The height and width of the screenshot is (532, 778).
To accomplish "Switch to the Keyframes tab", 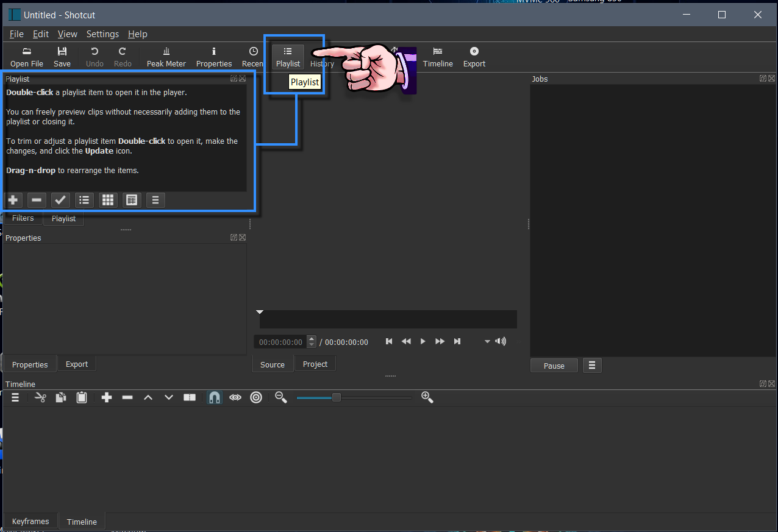I will pyautogui.click(x=30, y=522).
